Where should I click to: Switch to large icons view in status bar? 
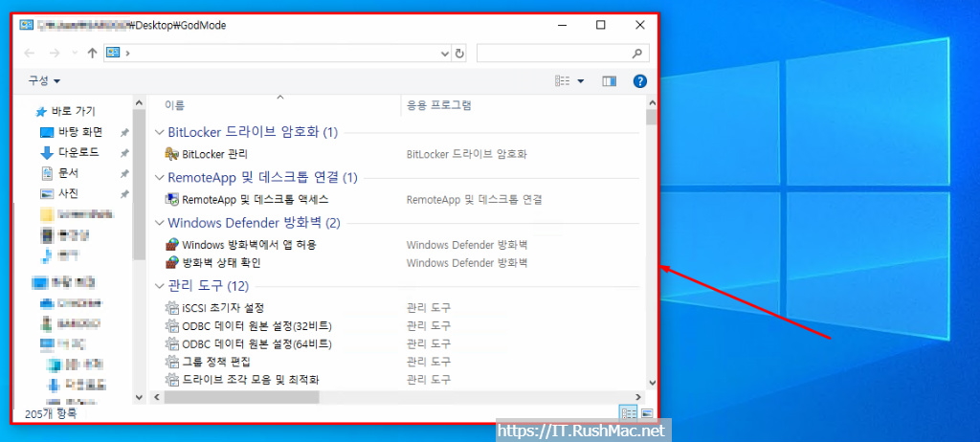tap(647, 413)
